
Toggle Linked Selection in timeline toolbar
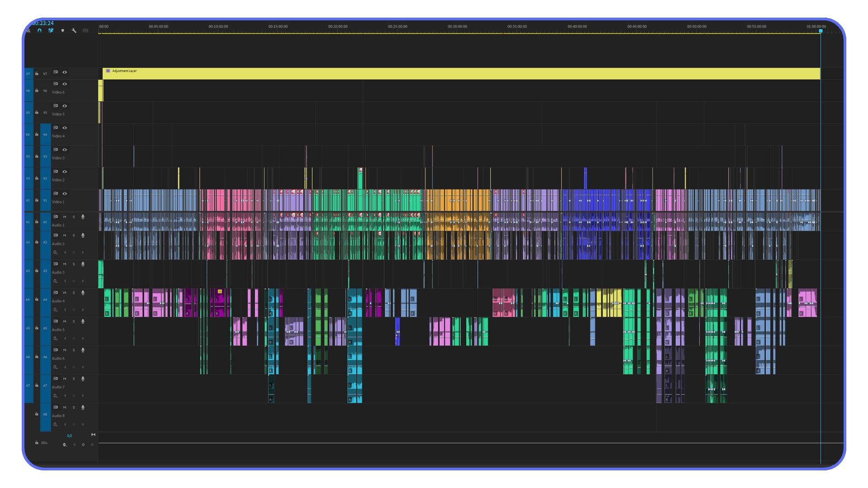(51, 31)
